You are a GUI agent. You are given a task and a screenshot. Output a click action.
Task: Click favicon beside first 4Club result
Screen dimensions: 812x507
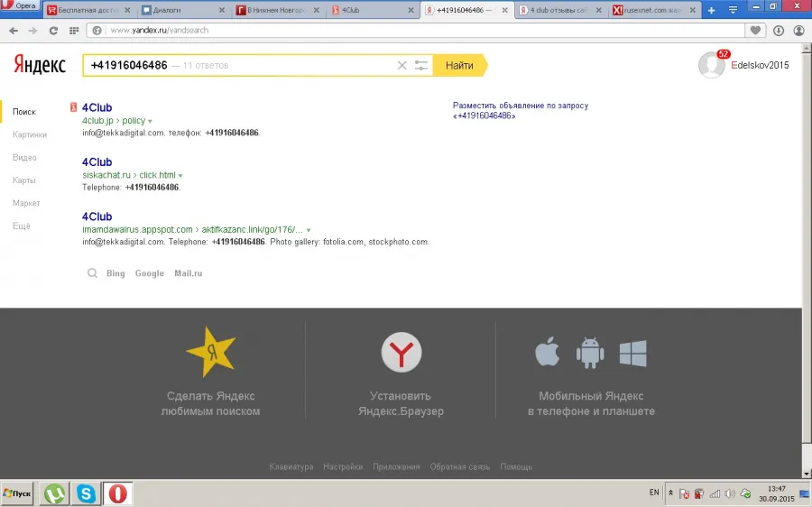[x=74, y=107]
